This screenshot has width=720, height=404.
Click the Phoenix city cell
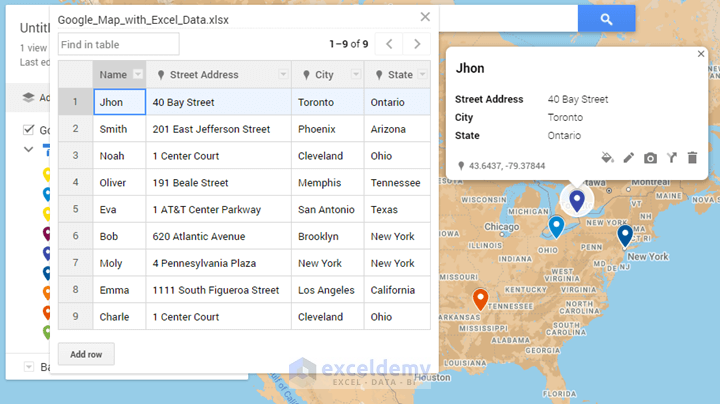coord(328,129)
